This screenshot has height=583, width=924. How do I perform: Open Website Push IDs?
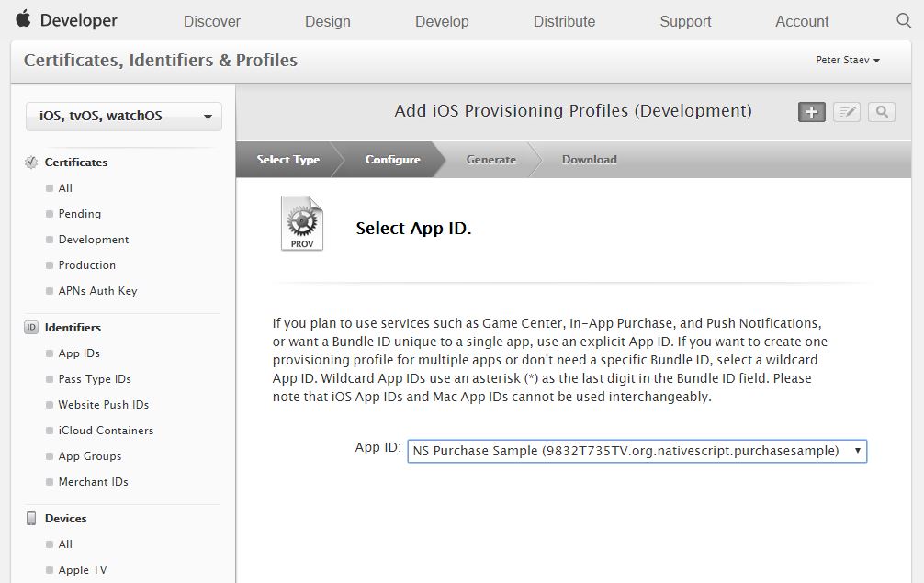coord(104,405)
